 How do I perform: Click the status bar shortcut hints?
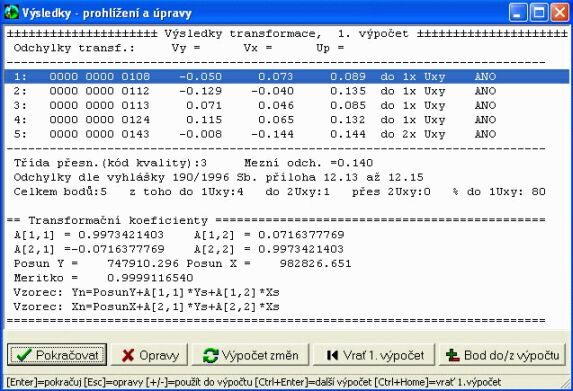coord(254,382)
